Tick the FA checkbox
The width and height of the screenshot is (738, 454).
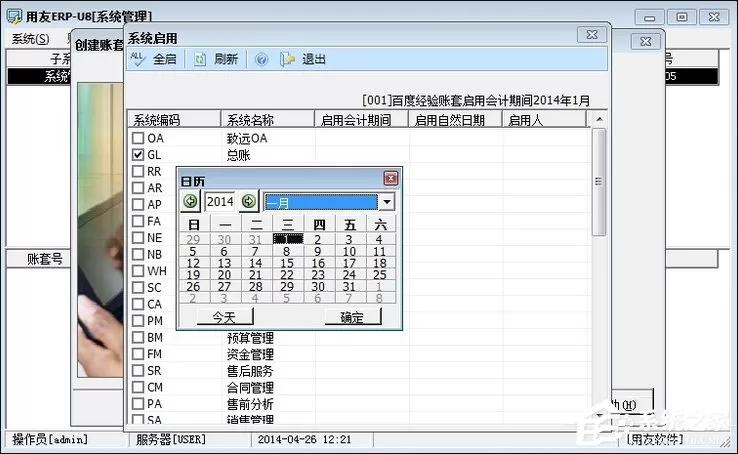coord(138,221)
